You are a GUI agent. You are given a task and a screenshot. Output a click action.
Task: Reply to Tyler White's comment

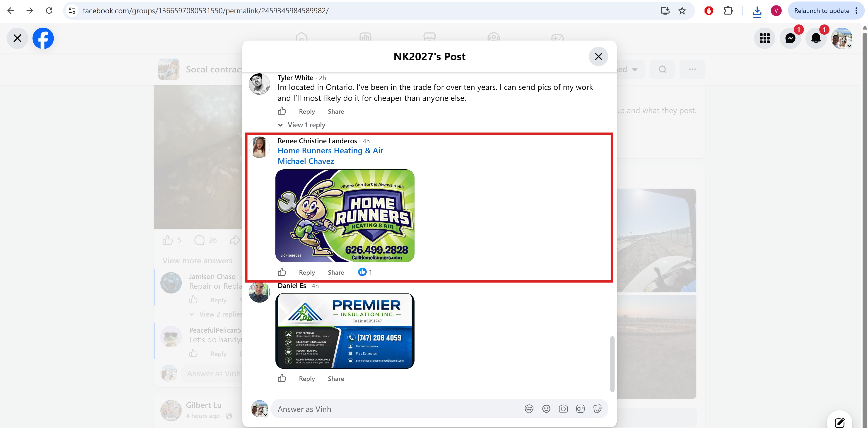pos(307,111)
